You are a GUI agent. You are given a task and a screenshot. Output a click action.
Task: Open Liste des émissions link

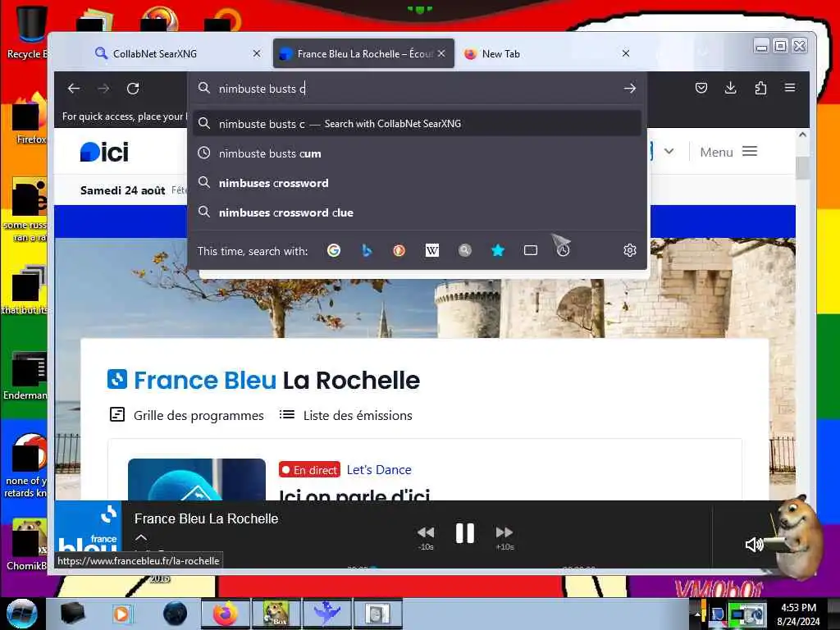click(346, 415)
